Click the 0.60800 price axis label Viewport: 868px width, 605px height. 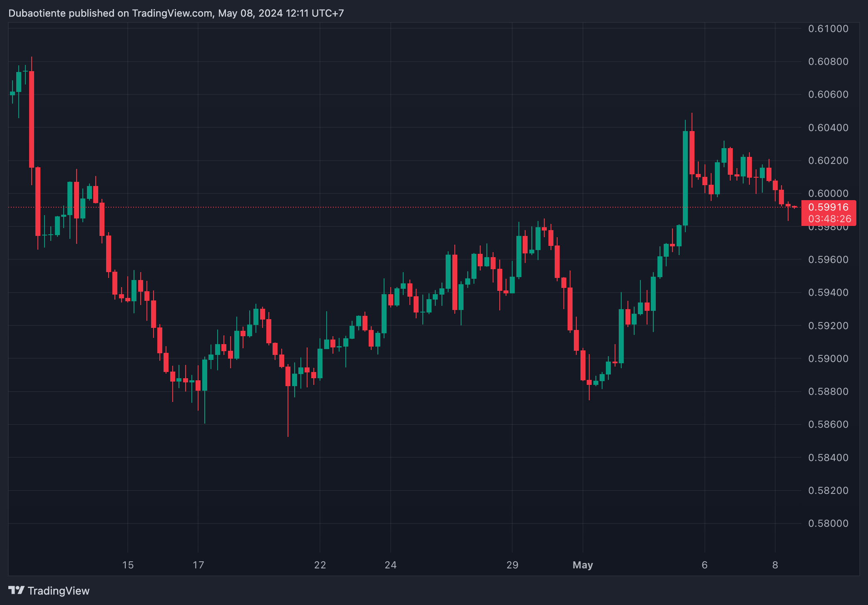tap(828, 62)
